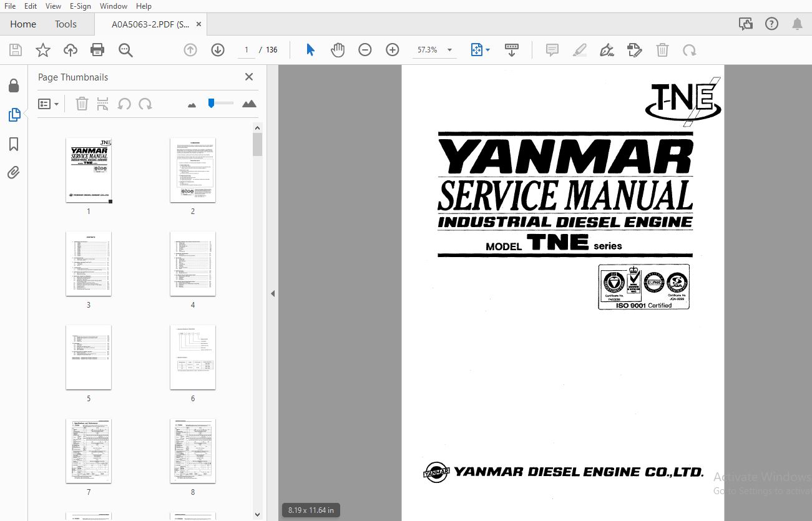812x521 pixels.
Task: Click the insert pages icon in the thumbnails panel
Action: point(103,104)
